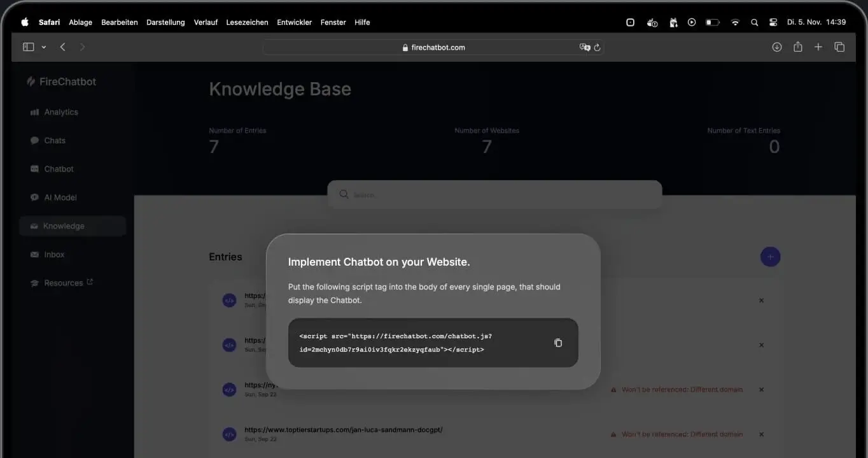Add a new knowledge entry with plus button
This screenshot has width=868, height=458.
click(x=770, y=257)
